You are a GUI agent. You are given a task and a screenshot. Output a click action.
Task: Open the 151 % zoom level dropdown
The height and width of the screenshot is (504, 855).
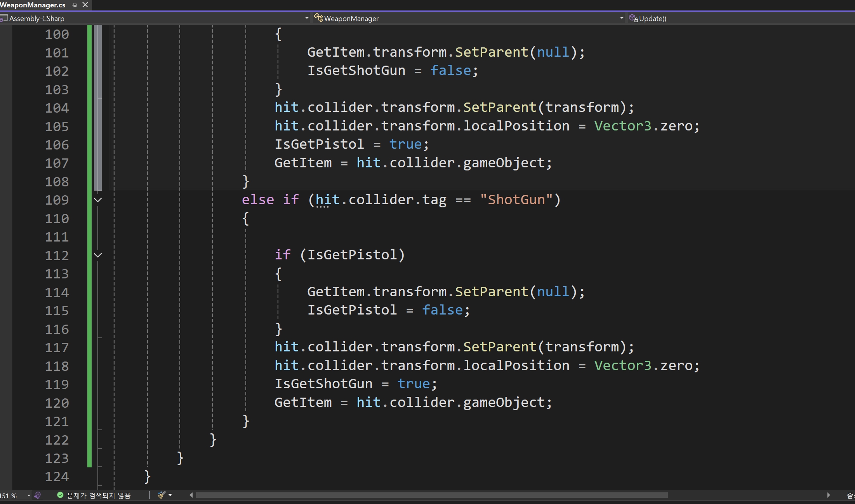(28, 495)
